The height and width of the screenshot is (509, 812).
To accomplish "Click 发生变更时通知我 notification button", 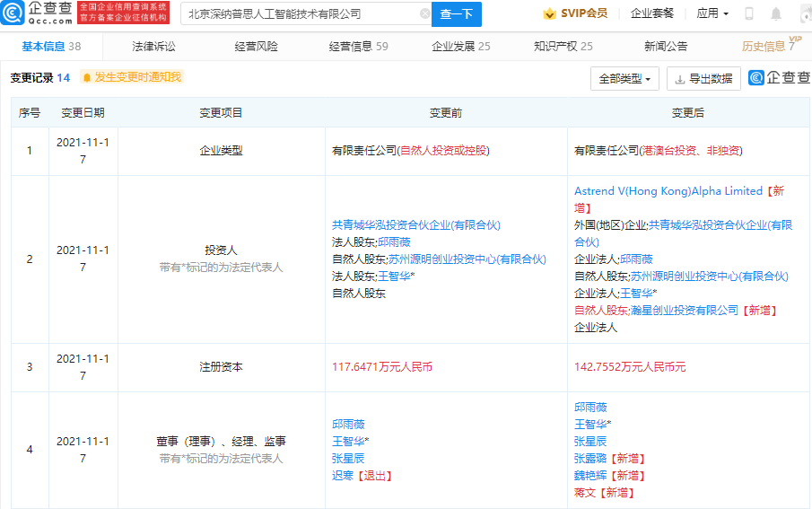I will [x=132, y=77].
